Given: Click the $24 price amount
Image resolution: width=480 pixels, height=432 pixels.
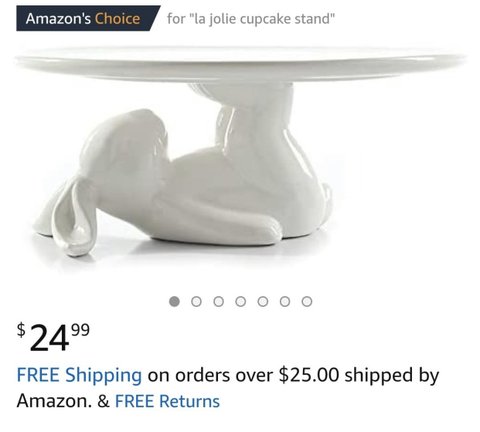Looking at the screenshot, I should coord(49,339).
